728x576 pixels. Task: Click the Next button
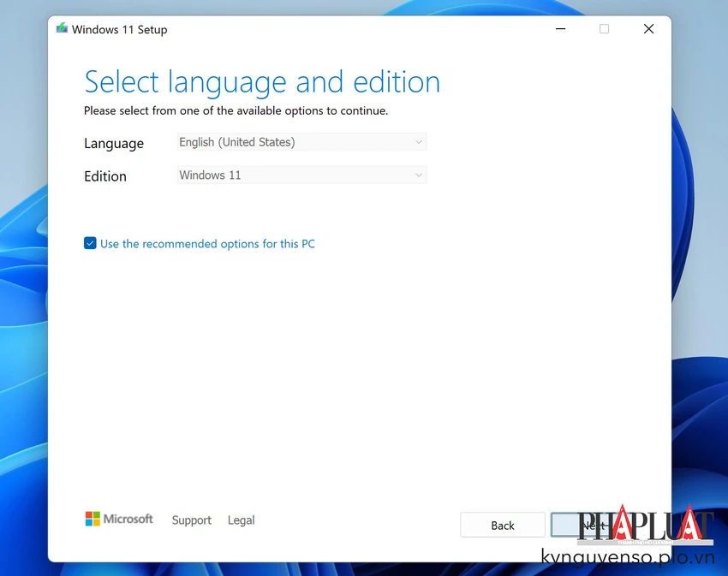[x=593, y=525]
